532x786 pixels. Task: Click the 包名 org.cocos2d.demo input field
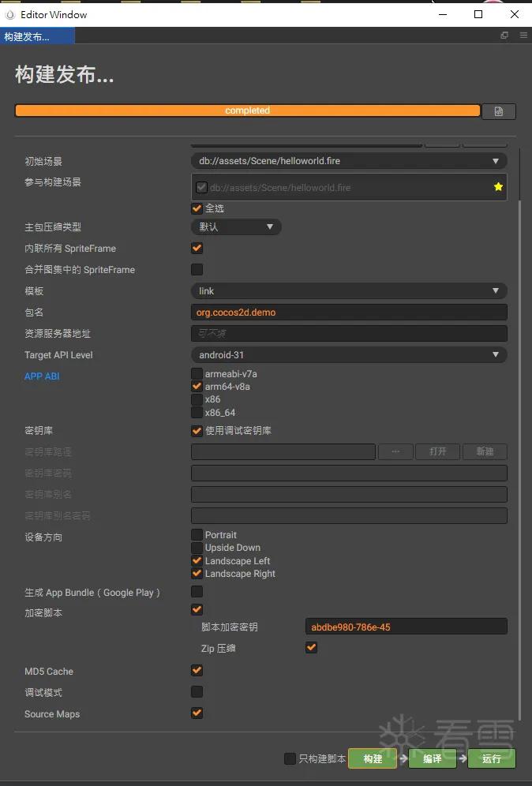coord(349,313)
